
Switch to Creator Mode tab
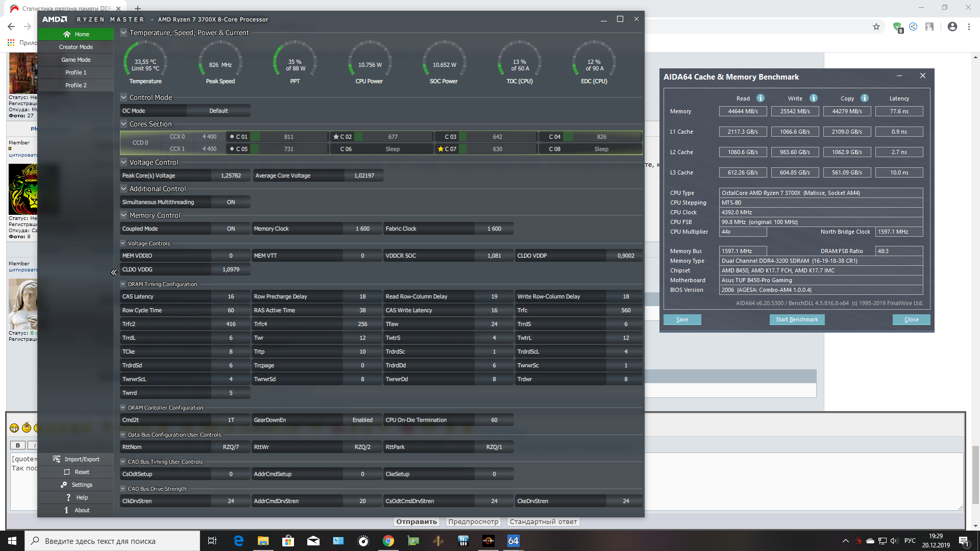tap(76, 47)
